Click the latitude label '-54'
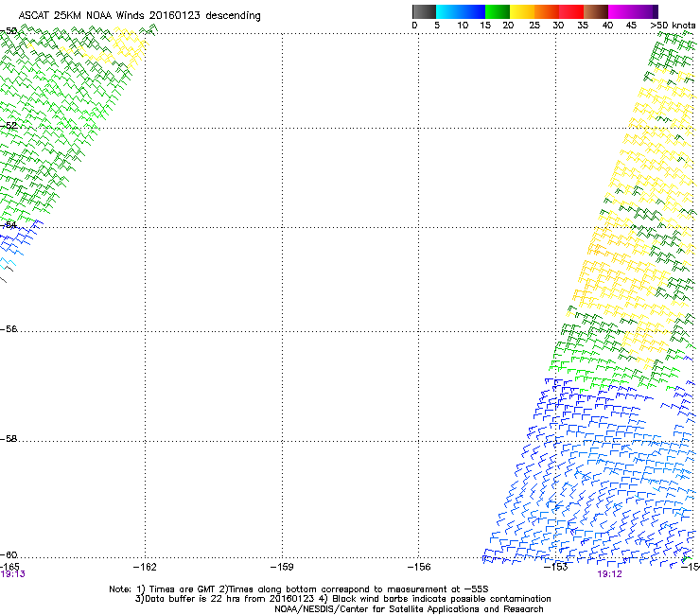The width and height of the screenshot is (700, 615). (x=9, y=224)
